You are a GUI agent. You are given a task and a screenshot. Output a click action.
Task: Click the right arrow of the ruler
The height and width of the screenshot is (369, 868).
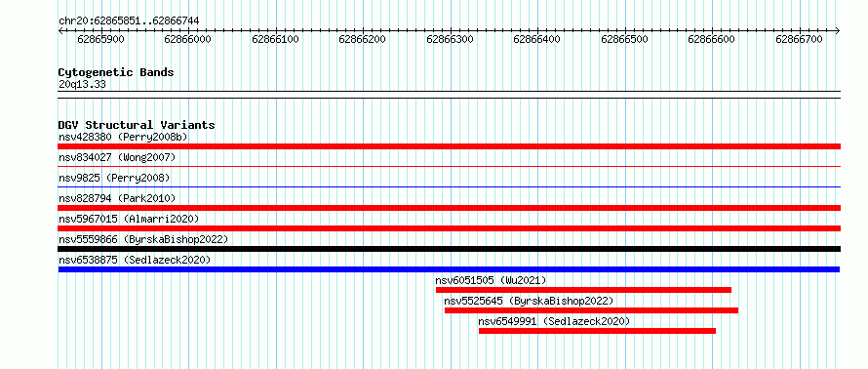838,31
